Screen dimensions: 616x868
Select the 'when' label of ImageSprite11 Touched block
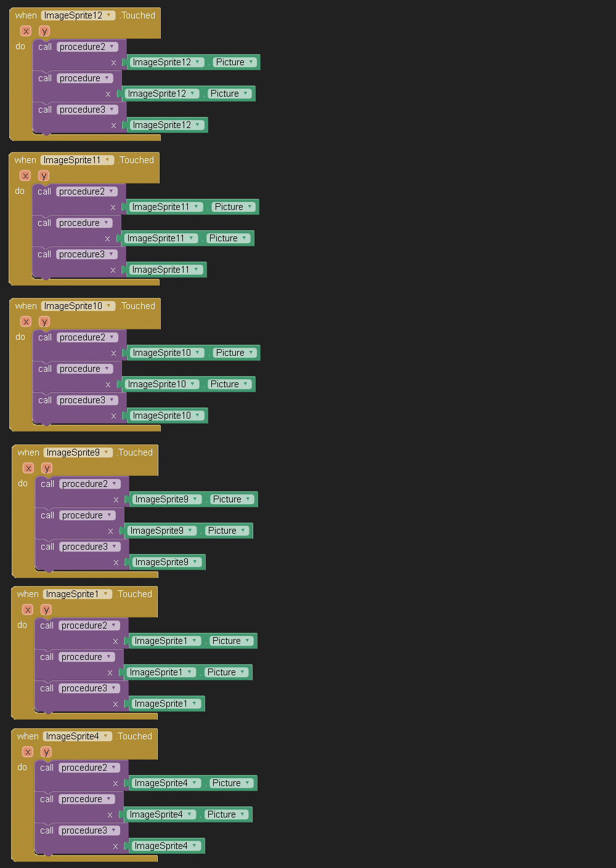[x=25, y=160]
